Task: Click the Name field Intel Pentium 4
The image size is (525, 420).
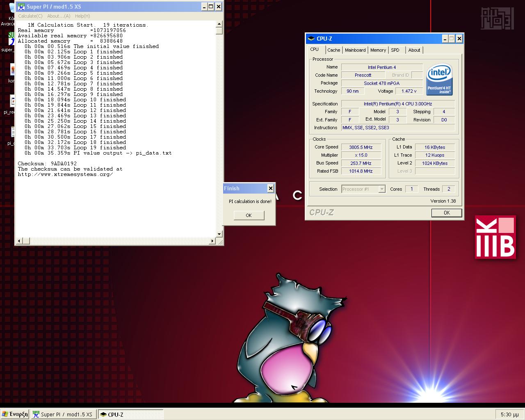Action: point(382,67)
